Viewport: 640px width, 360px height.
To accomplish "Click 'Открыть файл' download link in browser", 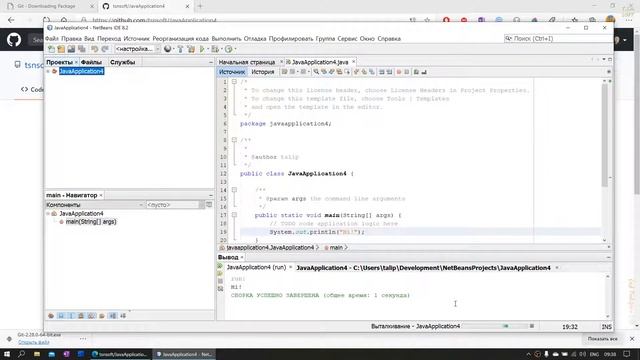I will click(33, 342).
